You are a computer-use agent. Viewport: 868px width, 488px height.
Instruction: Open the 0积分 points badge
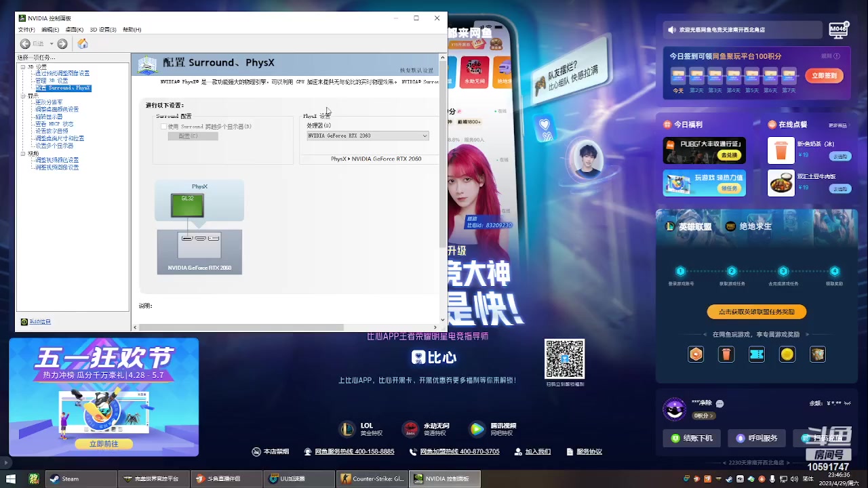[704, 415]
